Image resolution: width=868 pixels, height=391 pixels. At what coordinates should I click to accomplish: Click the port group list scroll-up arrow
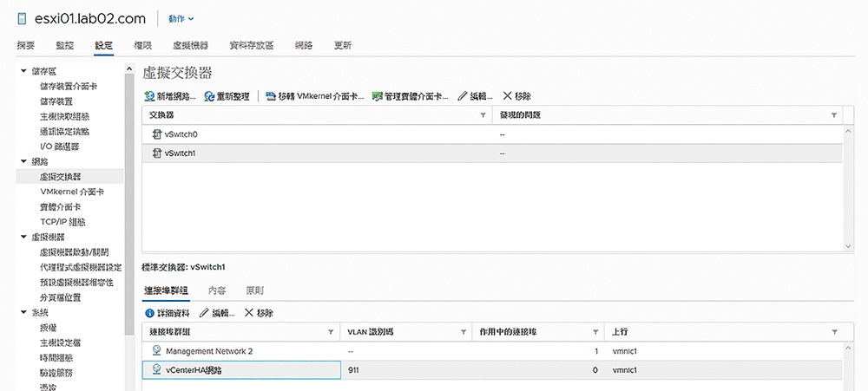pyautogui.click(x=847, y=348)
